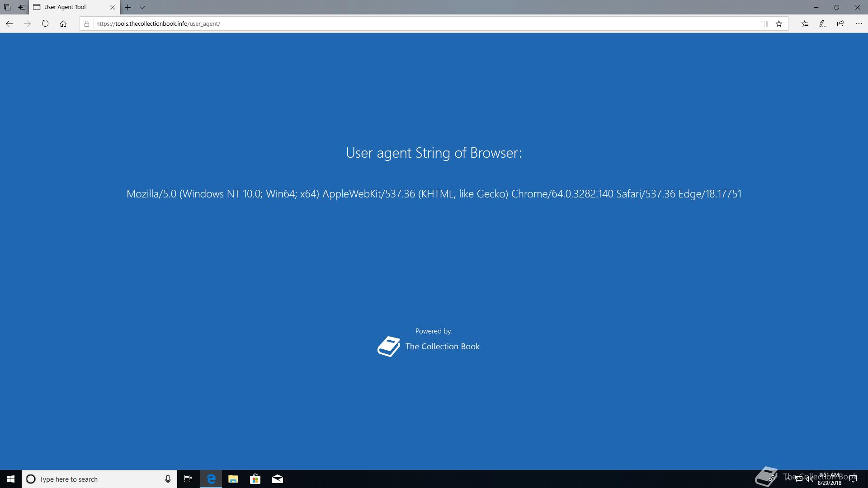868x488 pixels.
Task: Toggle Reading view icon in address bar
Action: (764, 23)
